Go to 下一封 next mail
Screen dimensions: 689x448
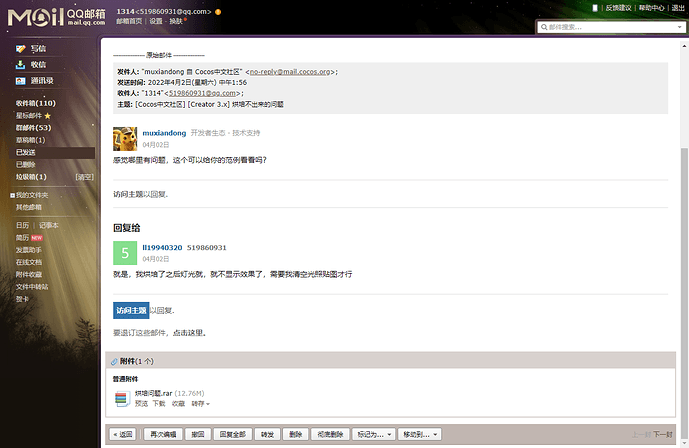tap(663, 434)
